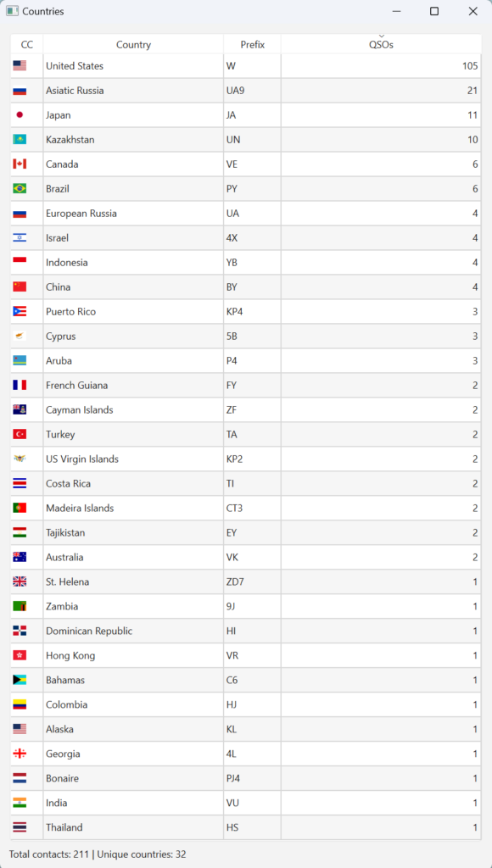Image resolution: width=492 pixels, height=868 pixels.
Task: Select the Japan flag icon
Action: (20, 115)
